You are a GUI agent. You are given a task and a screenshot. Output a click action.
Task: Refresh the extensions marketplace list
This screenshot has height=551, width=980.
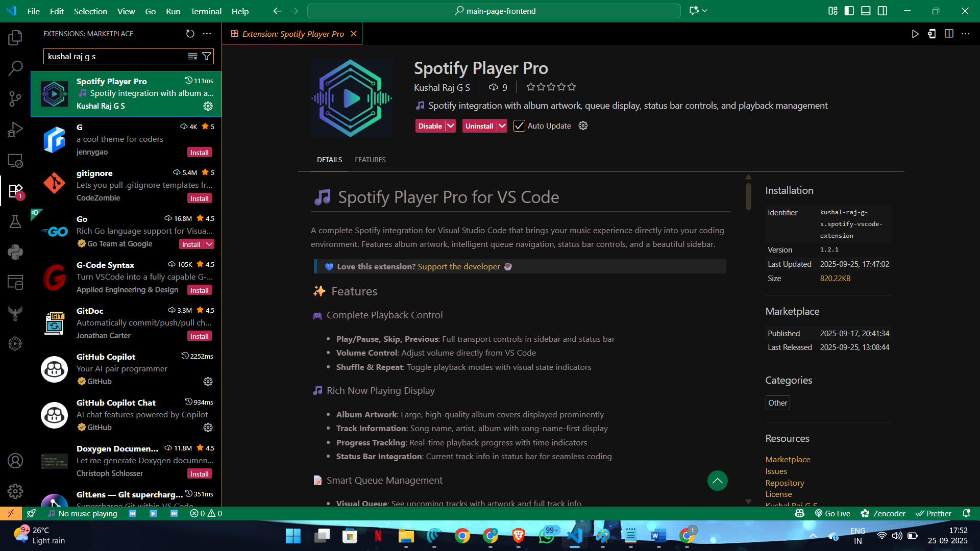click(x=190, y=34)
